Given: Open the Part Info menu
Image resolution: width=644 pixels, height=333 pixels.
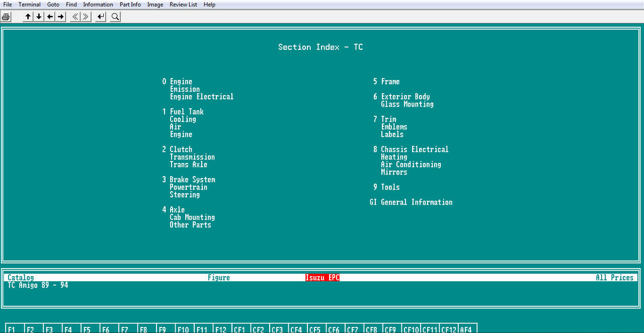Looking at the screenshot, I should pyautogui.click(x=130, y=5).
